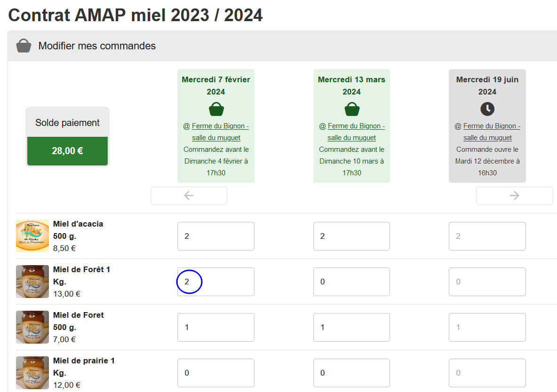This screenshot has height=392, width=557.
Task: Click the Miel de Foret 500 g thumbnail
Action: [32, 327]
